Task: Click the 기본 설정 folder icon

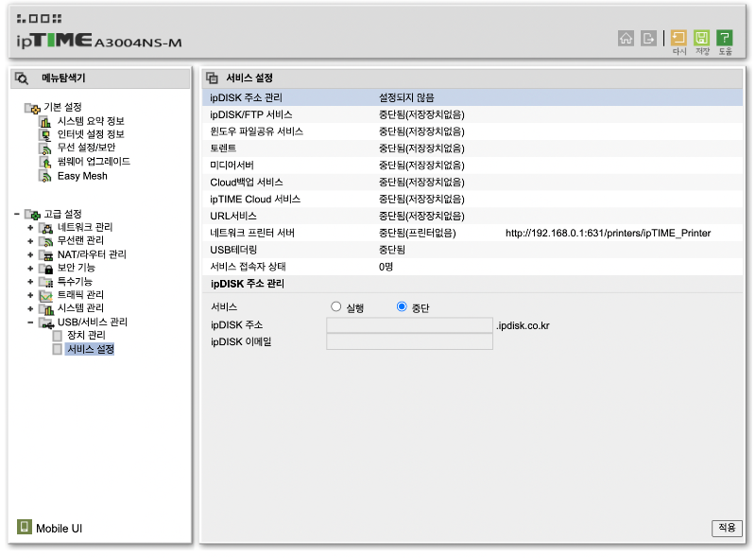Action: 32,108
